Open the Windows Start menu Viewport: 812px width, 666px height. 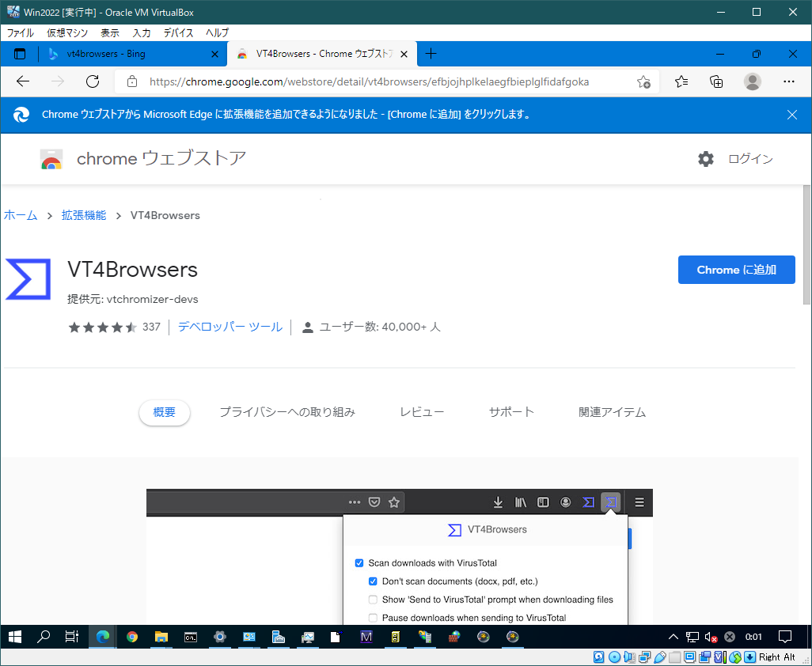tap(14, 637)
